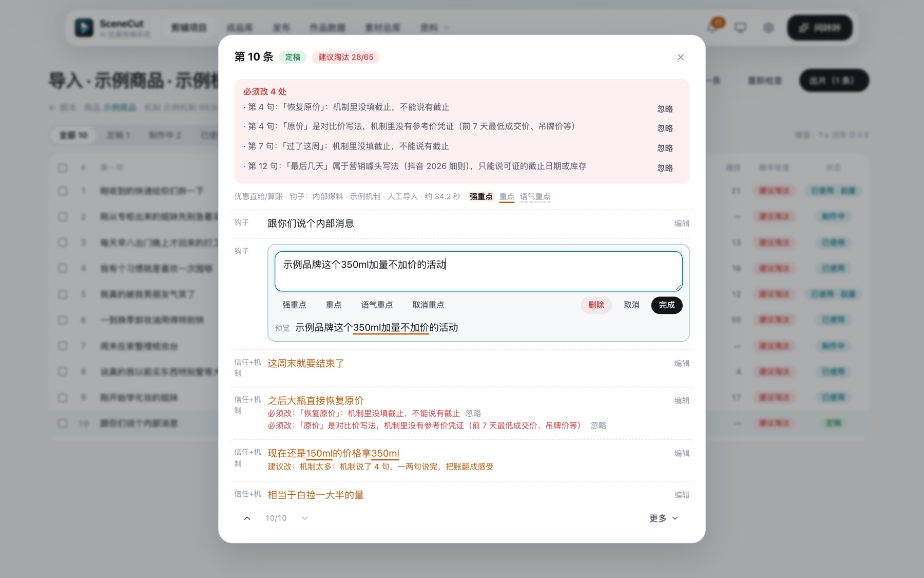Screen dimensions: 924x578
Task: Go to next item with down chevron
Action: coord(304,518)
